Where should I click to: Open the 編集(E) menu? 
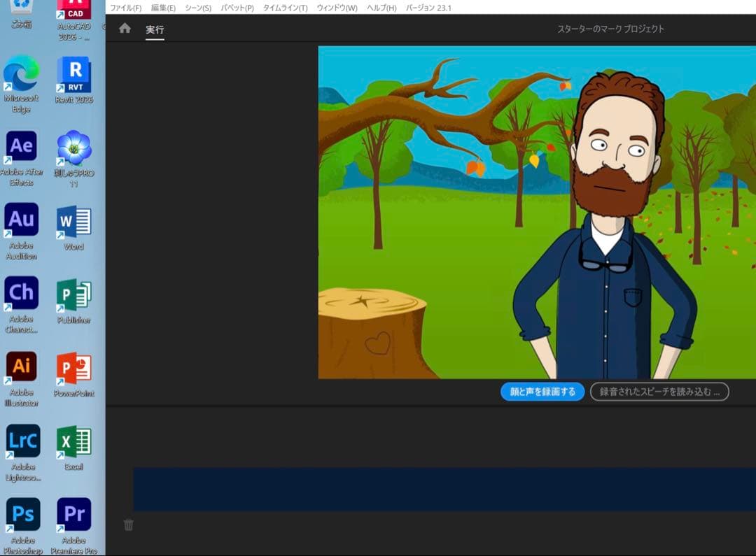[163, 8]
